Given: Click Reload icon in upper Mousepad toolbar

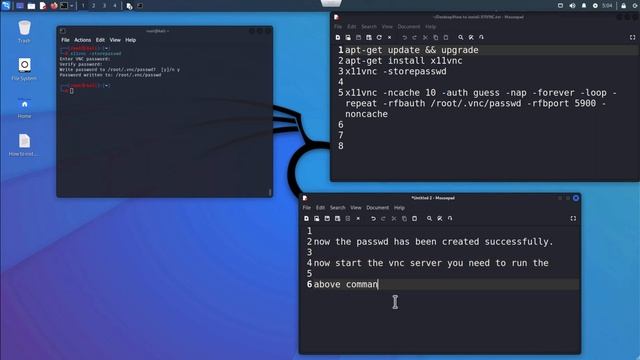Looking at the screenshot, I should click(379, 37).
